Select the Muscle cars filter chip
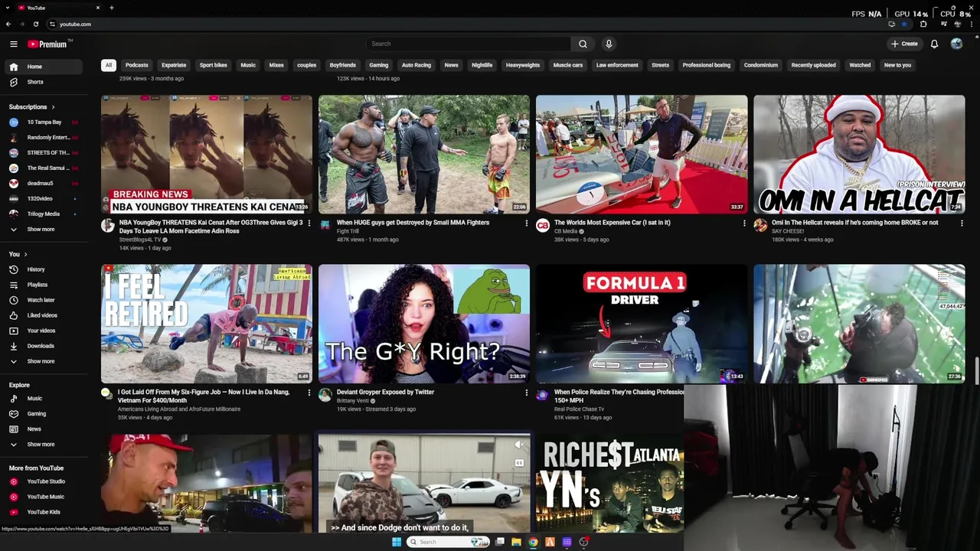 coord(568,65)
